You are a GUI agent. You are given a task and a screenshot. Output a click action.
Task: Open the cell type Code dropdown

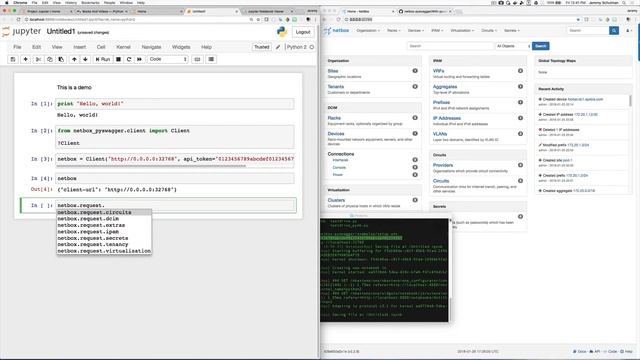pos(168,59)
